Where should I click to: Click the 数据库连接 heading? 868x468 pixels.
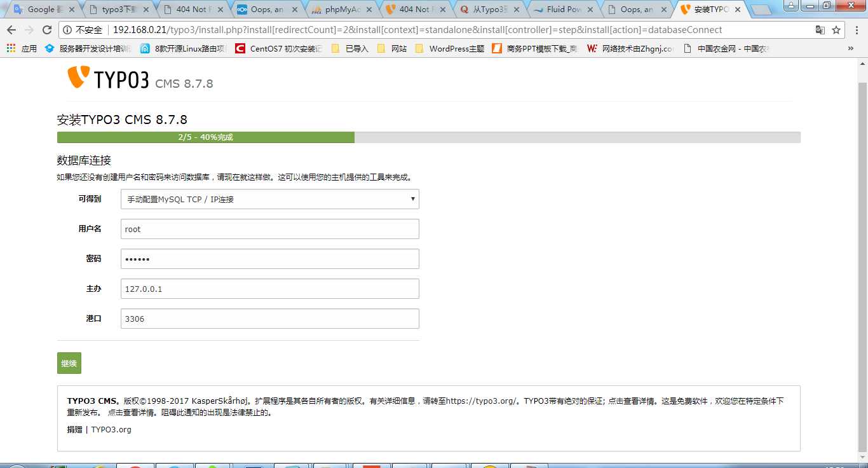(85, 160)
